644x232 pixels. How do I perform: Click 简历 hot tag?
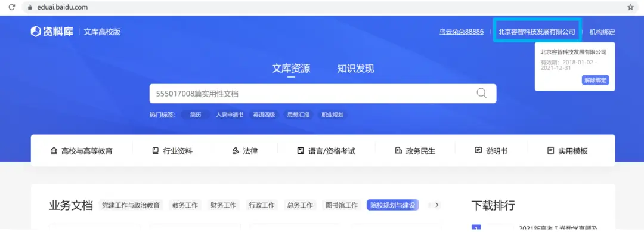point(196,115)
